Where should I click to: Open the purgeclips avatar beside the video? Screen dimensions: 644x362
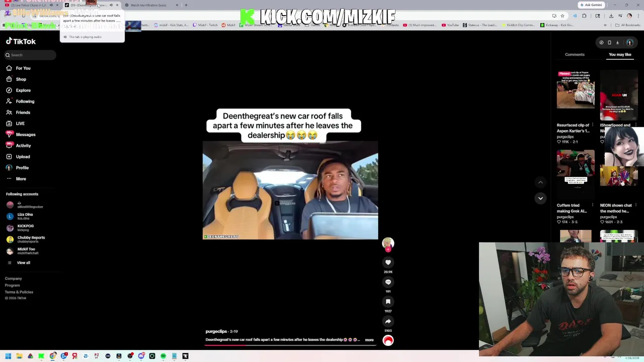click(x=388, y=244)
